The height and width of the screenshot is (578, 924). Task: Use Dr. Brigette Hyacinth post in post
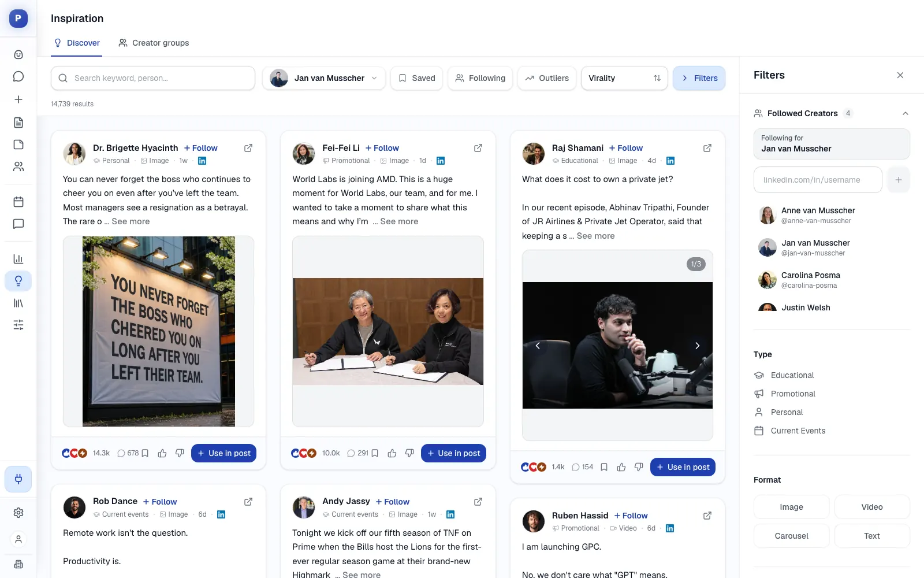click(224, 453)
